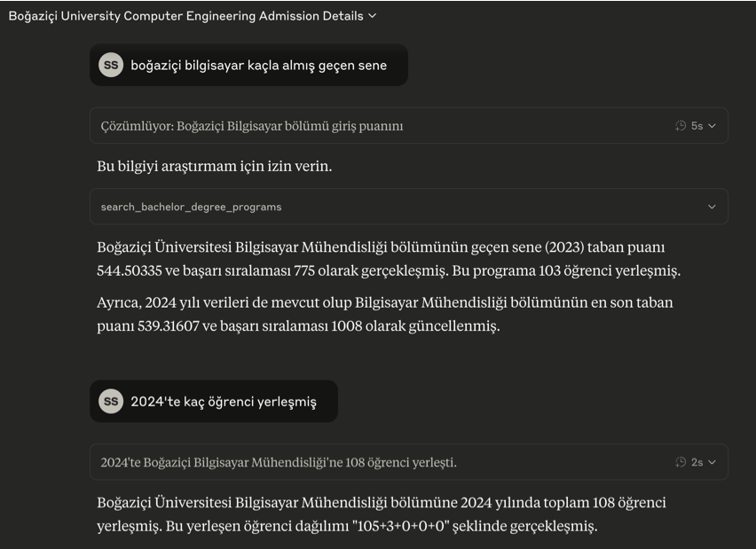Open the chat title dropdown chevron
The height and width of the screenshot is (549, 756).
click(x=373, y=16)
